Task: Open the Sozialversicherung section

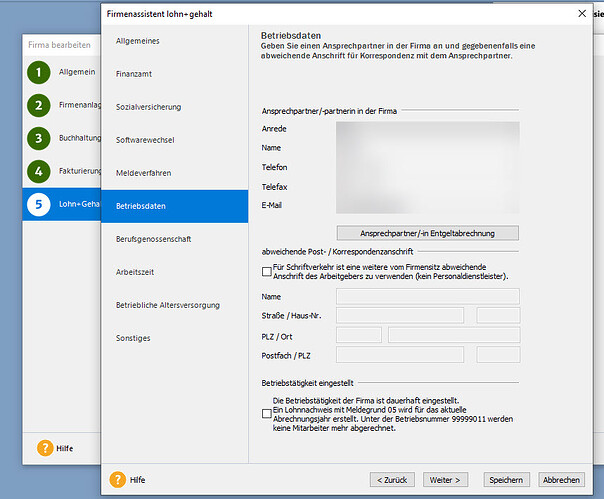Action: tap(174, 107)
